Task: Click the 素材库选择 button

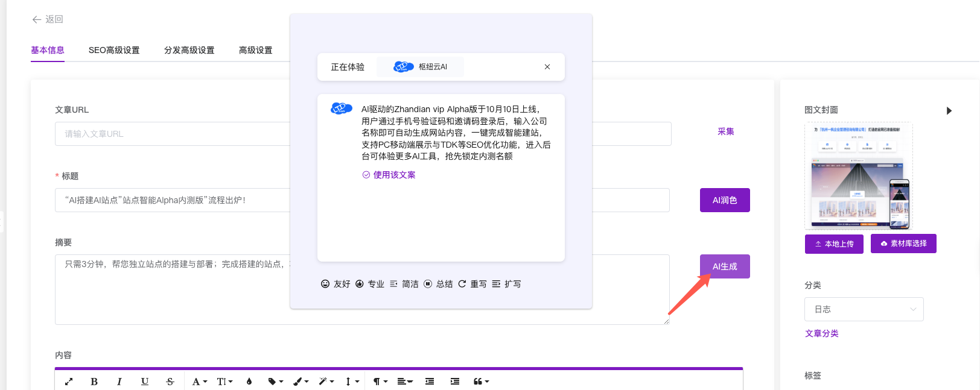Action: click(903, 244)
